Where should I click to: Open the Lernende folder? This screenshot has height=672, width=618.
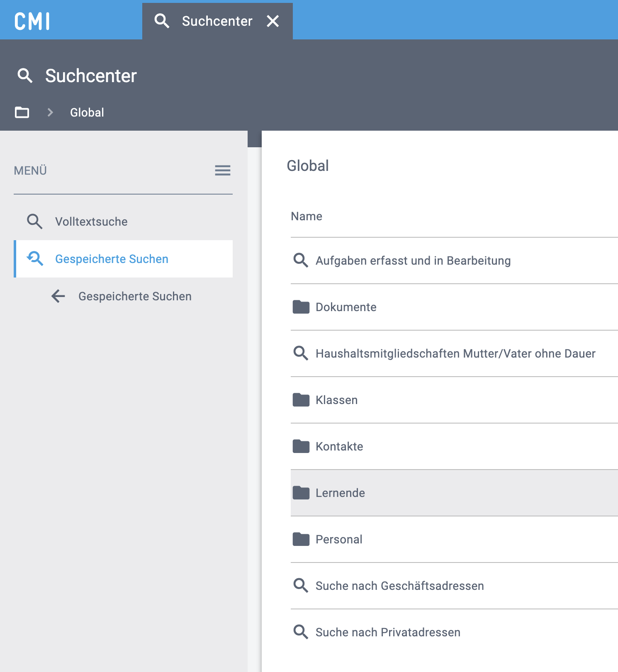340,493
